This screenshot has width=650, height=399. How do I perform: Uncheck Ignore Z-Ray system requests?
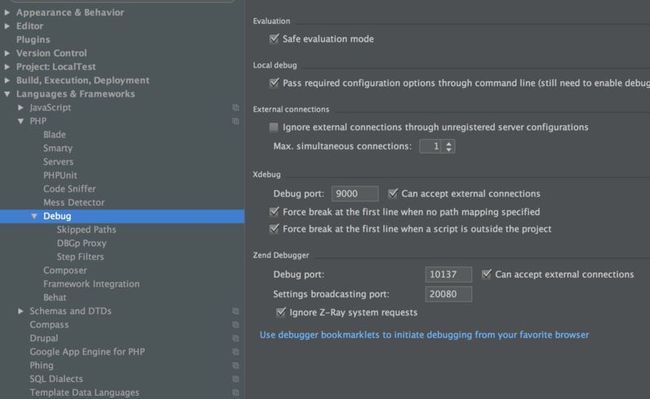pos(281,312)
